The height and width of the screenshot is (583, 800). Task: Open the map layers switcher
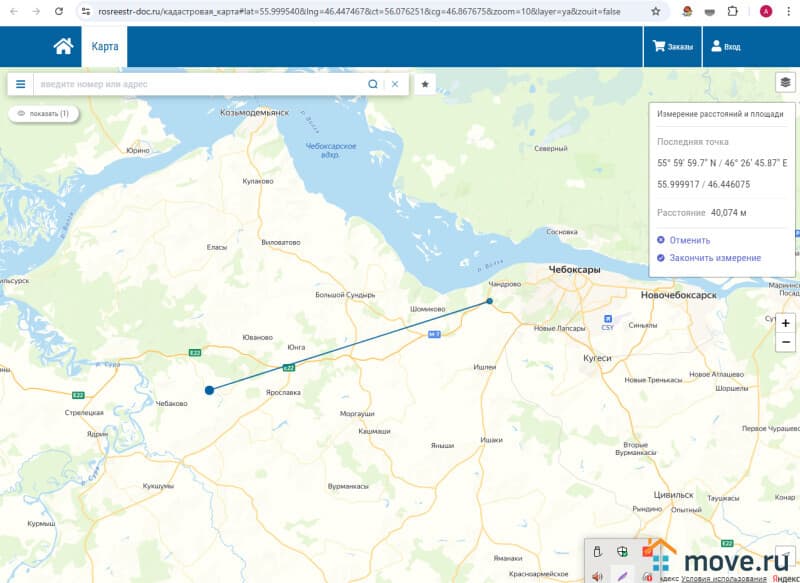coord(785,83)
